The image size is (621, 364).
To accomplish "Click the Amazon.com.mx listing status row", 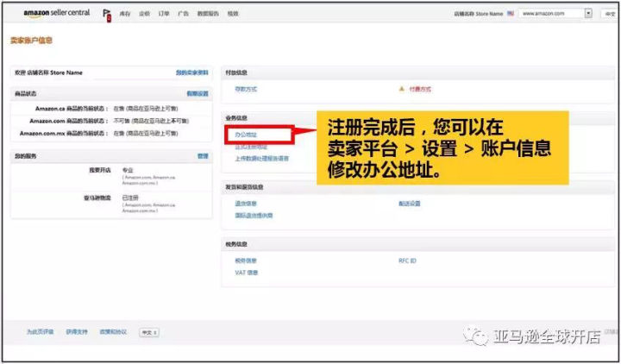I will [111, 134].
